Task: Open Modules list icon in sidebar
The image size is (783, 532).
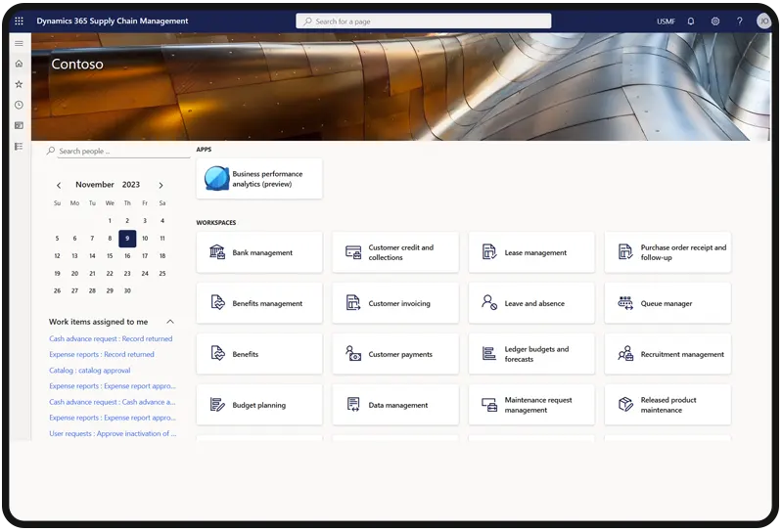Action: (x=19, y=146)
